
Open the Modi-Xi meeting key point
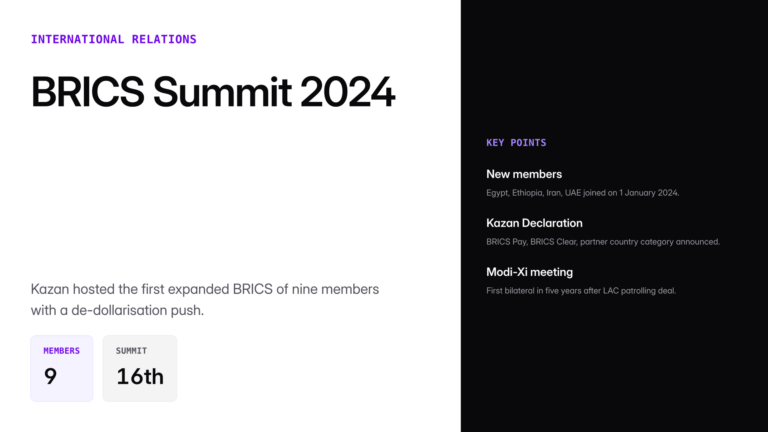pos(529,272)
